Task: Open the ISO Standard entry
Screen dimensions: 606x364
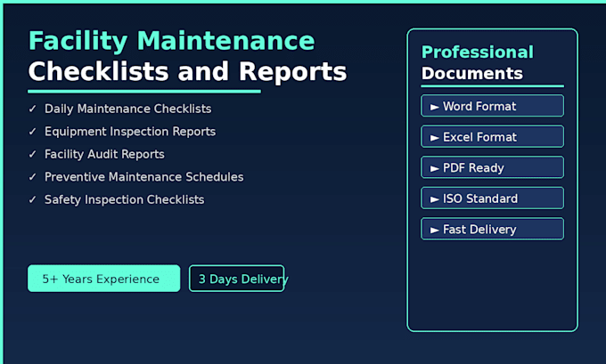Action: [492, 198]
